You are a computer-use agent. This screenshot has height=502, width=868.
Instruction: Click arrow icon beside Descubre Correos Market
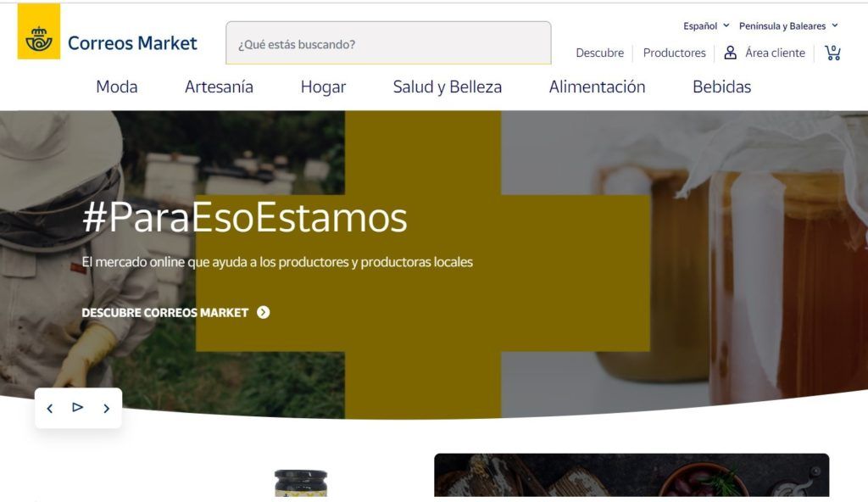[x=264, y=313]
